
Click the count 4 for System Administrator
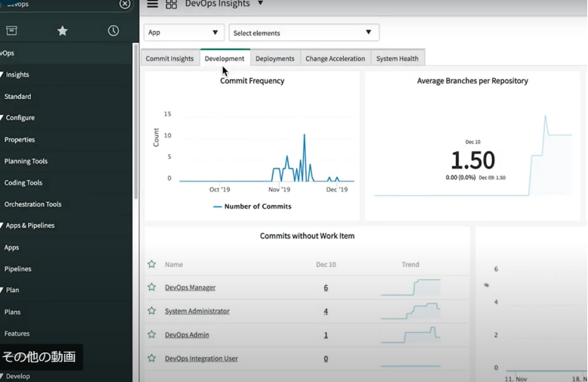tap(326, 312)
